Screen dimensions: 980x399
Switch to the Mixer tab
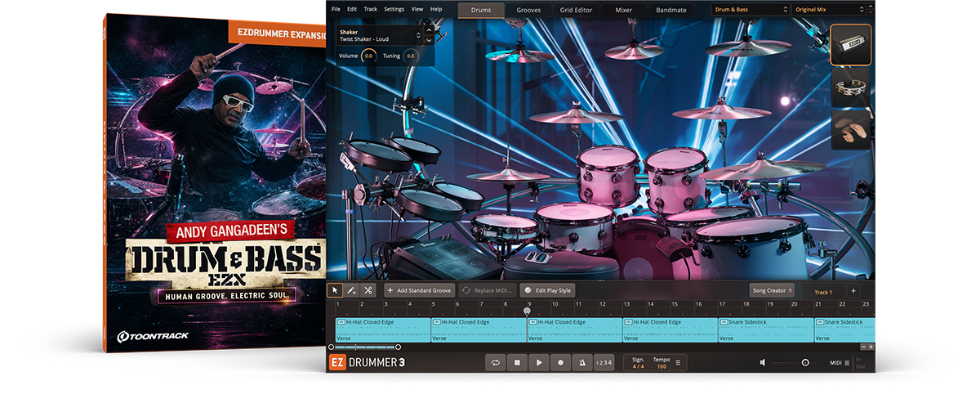pos(623,10)
